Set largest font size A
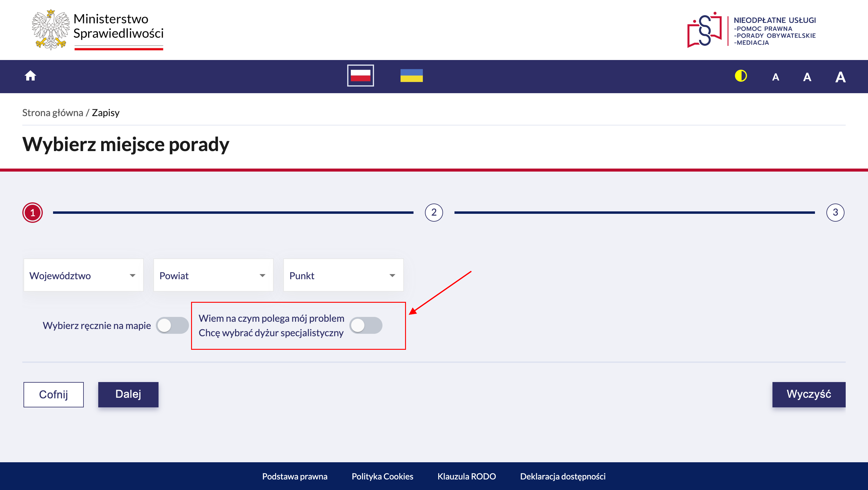Screen dimensions: 868x490 [x=840, y=77]
